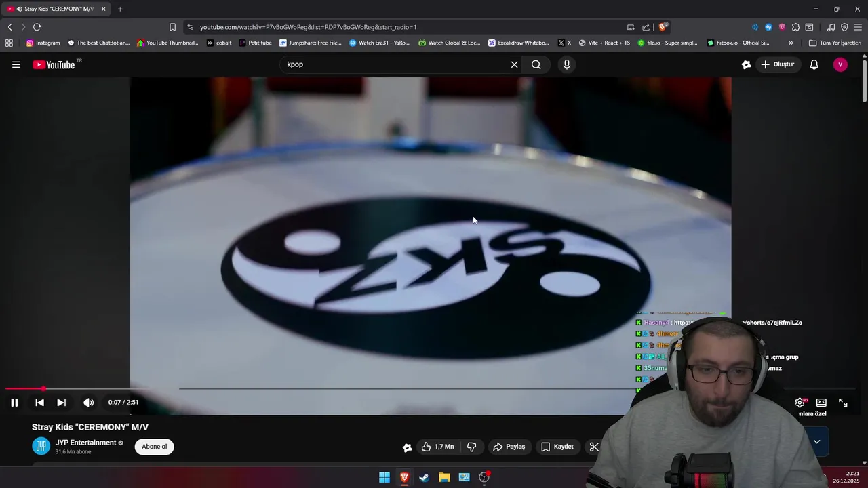Image resolution: width=868 pixels, height=488 pixels.
Task: Open the Windows Start menu
Action: click(384, 477)
